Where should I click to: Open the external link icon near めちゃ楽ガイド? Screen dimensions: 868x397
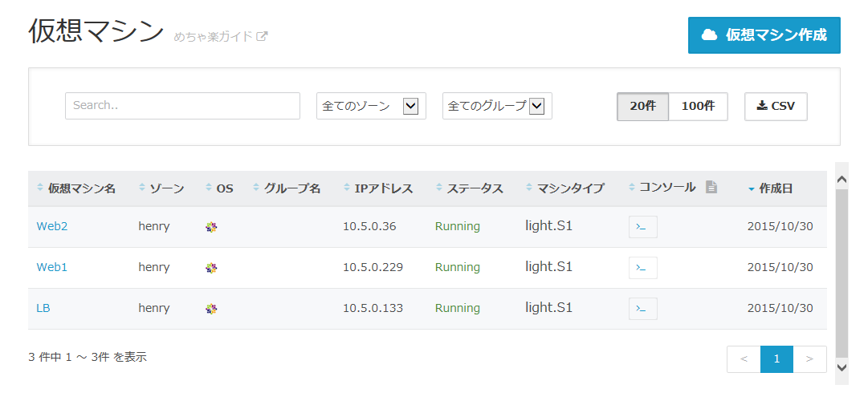[x=263, y=37]
